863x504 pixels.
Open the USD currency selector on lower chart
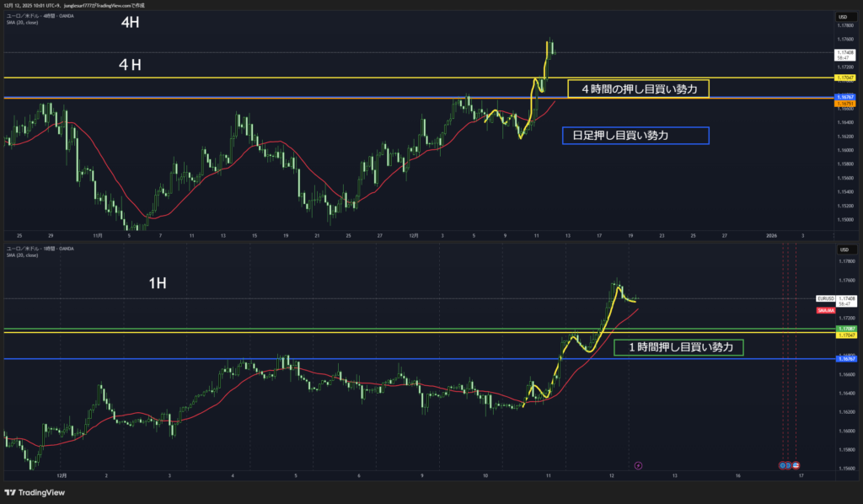click(x=842, y=249)
